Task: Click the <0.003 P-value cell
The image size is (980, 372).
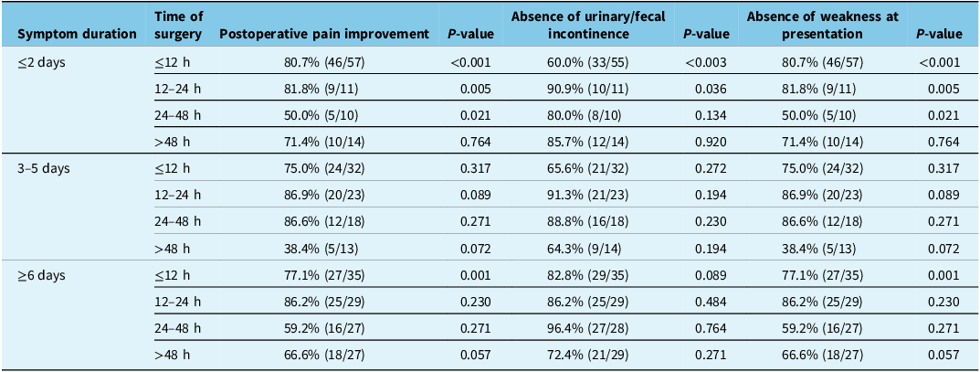Action: (706, 63)
